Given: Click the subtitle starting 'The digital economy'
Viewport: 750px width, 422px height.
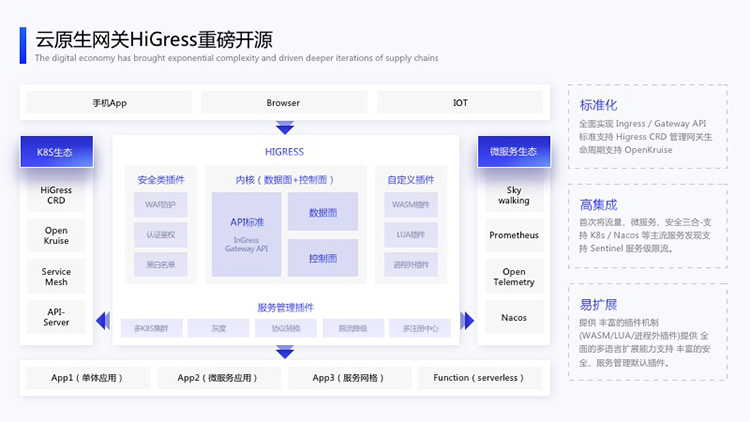Looking at the screenshot, I should pyautogui.click(x=236, y=58).
